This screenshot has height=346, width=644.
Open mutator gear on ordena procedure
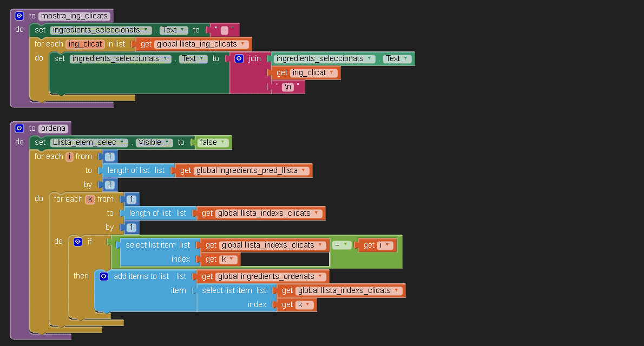19,128
